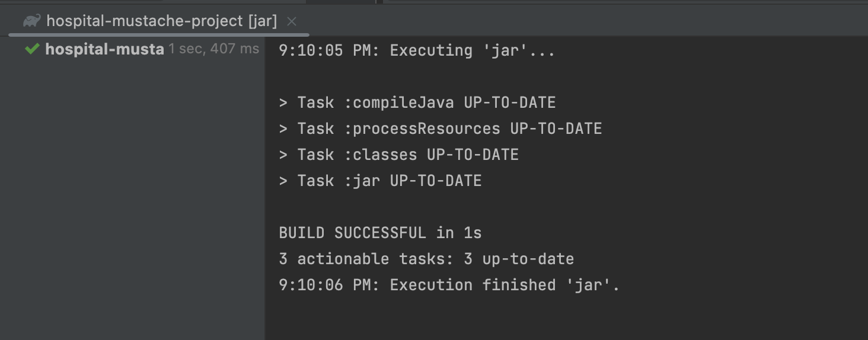868x340 pixels.
Task: Click the ':compileJava' task name in output
Action: click(399, 103)
